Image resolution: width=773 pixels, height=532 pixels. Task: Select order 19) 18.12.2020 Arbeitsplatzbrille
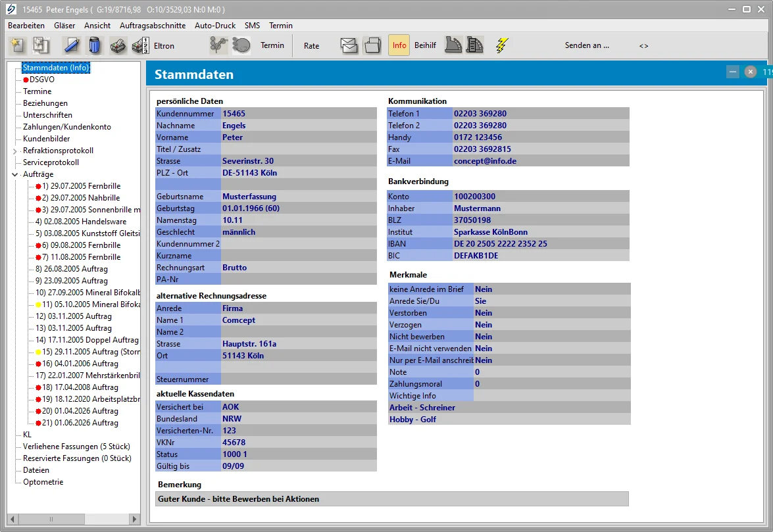tap(91, 399)
